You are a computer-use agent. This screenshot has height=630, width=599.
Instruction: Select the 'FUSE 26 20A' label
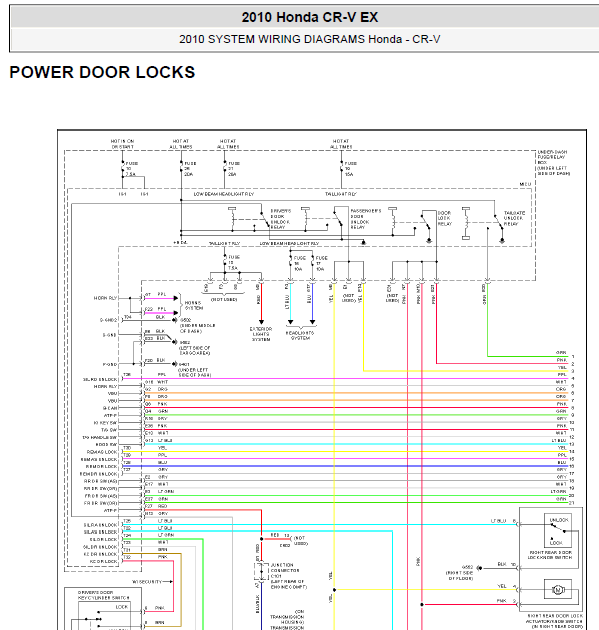(x=190, y=169)
